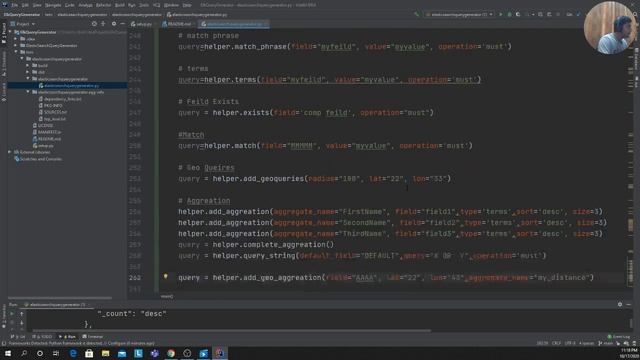640x360 pixels.
Task: Click the Run output horizontal scrollbar
Action: coord(231,330)
